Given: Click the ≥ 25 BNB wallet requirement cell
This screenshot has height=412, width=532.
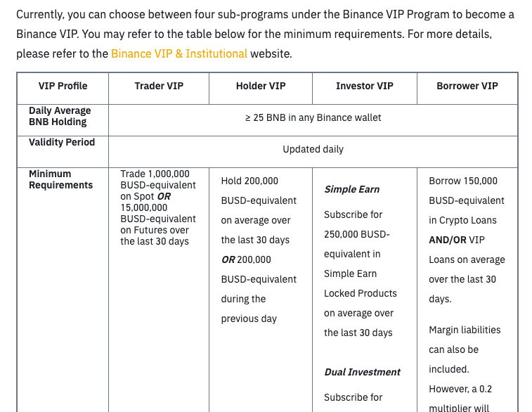Looking at the screenshot, I should (313, 117).
